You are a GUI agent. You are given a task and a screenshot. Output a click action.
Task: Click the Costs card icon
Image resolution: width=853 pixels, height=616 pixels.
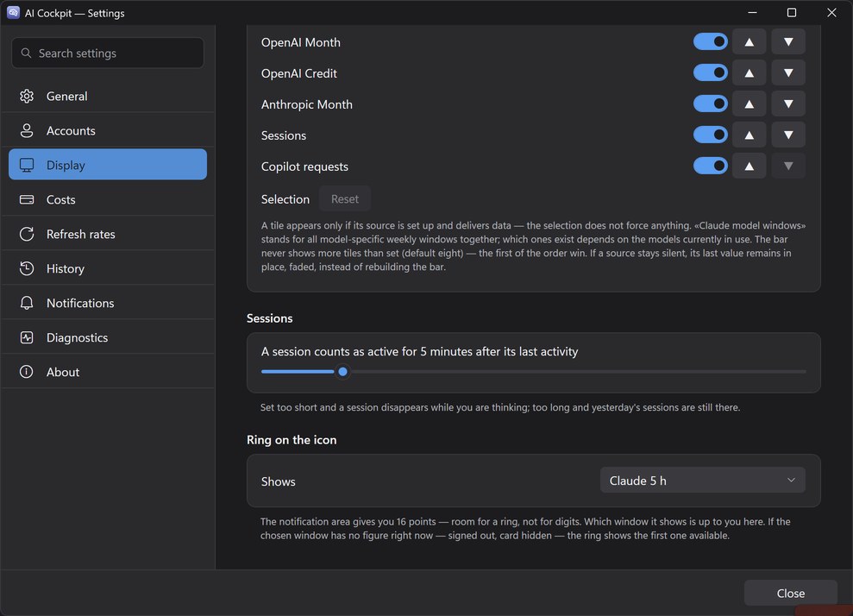tap(27, 199)
